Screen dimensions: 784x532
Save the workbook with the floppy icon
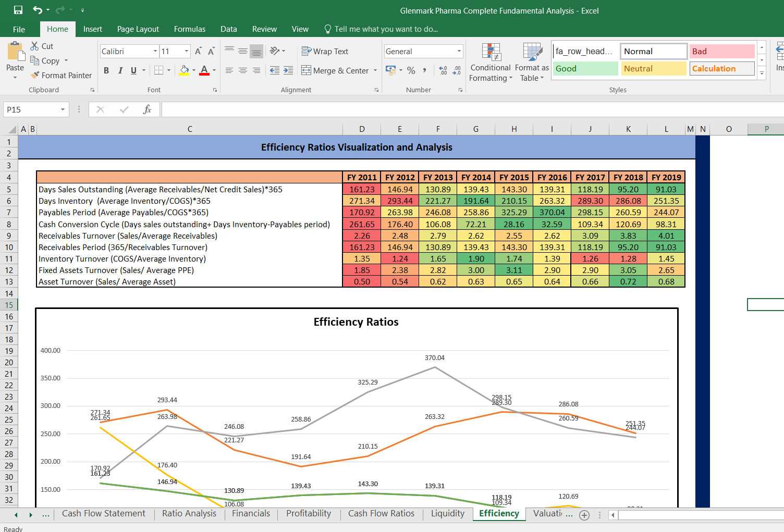(x=18, y=10)
